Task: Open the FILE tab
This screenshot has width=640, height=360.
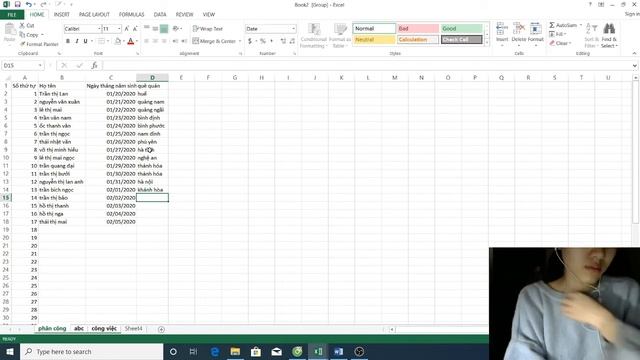Action: [12, 15]
